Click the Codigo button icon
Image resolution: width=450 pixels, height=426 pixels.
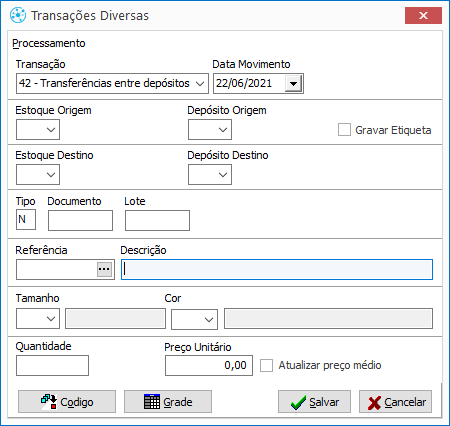pyautogui.click(x=49, y=402)
